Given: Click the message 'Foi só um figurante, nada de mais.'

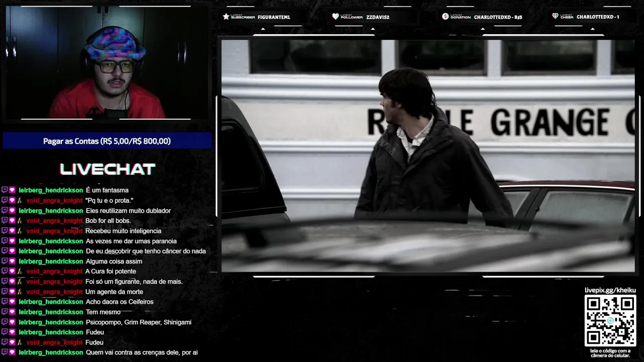Looking at the screenshot, I should [x=134, y=282].
